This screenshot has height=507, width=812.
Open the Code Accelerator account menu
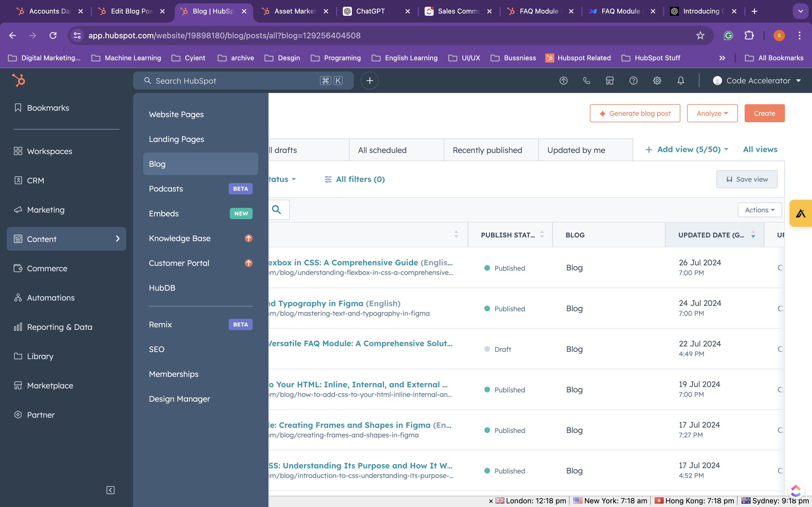click(757, 81)
